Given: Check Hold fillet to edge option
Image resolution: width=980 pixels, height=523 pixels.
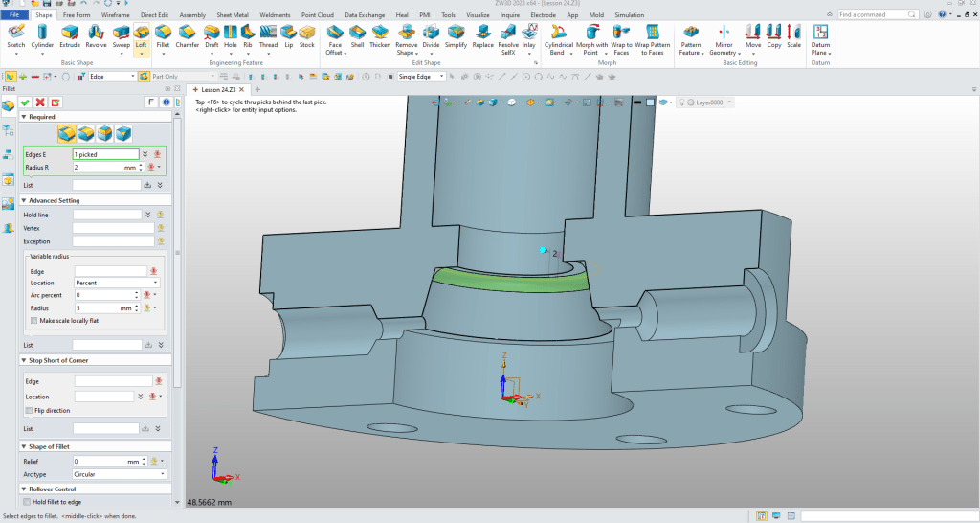Looking at the screenshot, I should click(x=28, y=502).
